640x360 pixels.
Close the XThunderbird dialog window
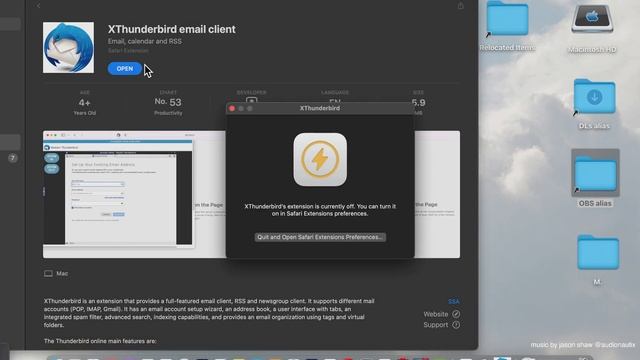point(232,108)
